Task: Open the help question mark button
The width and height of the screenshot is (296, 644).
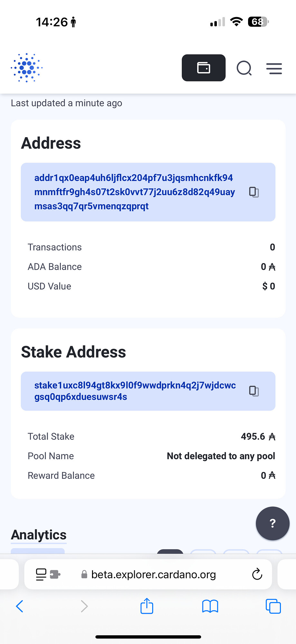Action: (273, 523)
